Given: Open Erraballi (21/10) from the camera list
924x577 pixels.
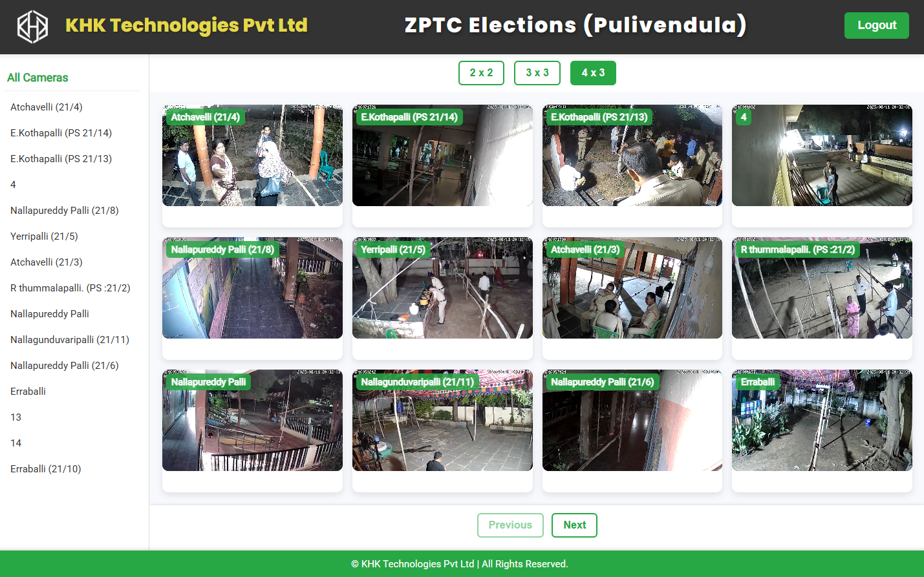Looking at the screenshot, I should pos(46,469).
